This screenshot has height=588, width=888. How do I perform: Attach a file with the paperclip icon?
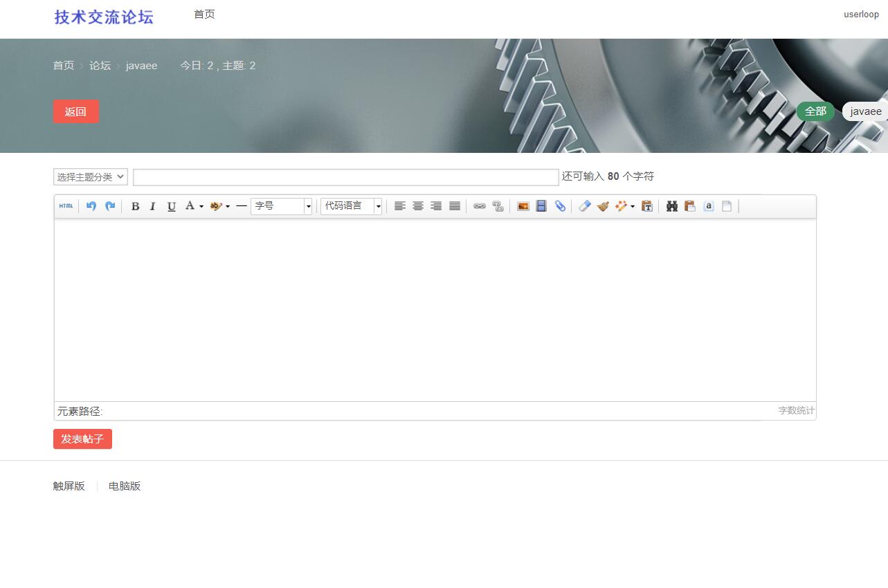pos(560,206)
